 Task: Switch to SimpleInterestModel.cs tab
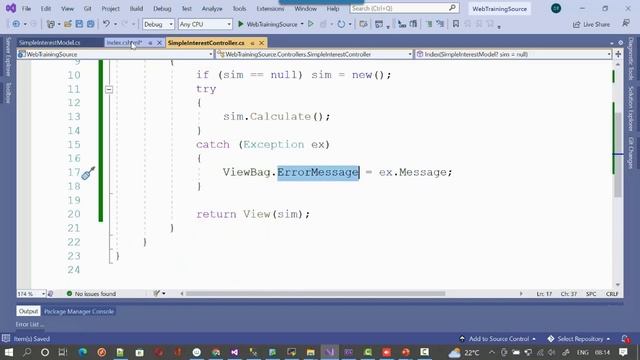pyautogui.click(x=49, y=42)
